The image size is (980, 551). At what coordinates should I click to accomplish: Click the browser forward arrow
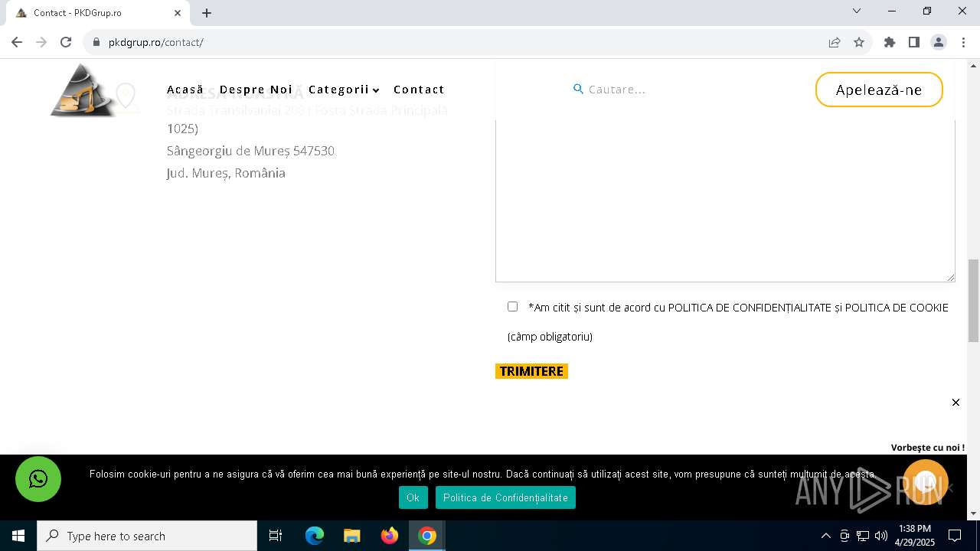[x=41, y=42]
